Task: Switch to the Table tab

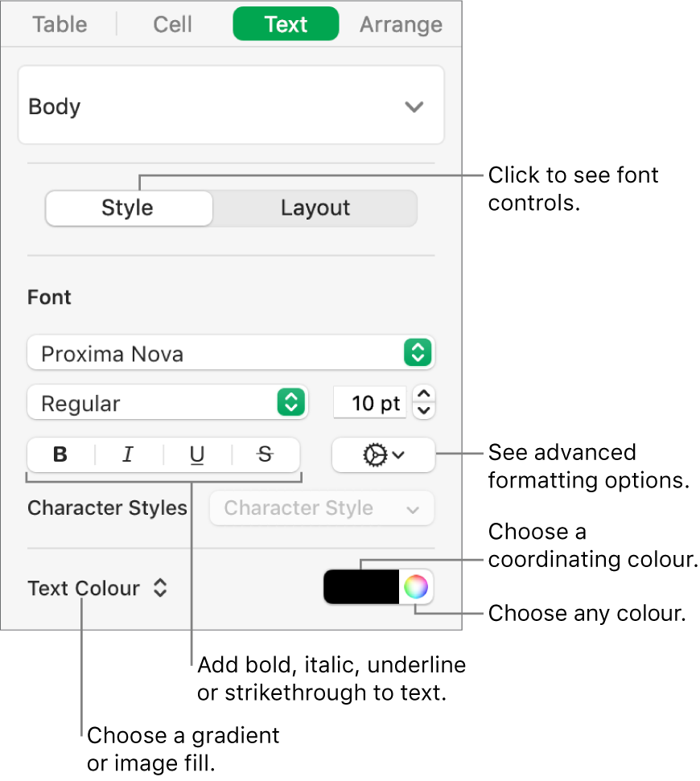Action: [x=60, y=24]
